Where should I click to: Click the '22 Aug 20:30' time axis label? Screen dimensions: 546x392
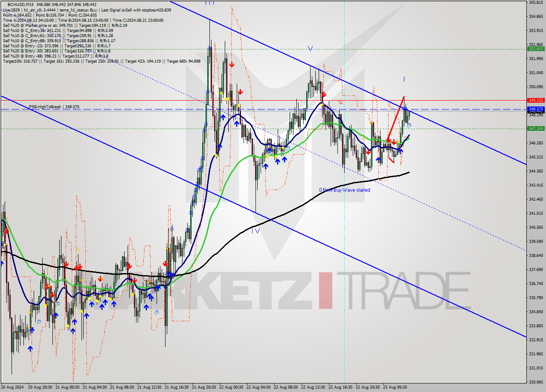click(368, 387)
